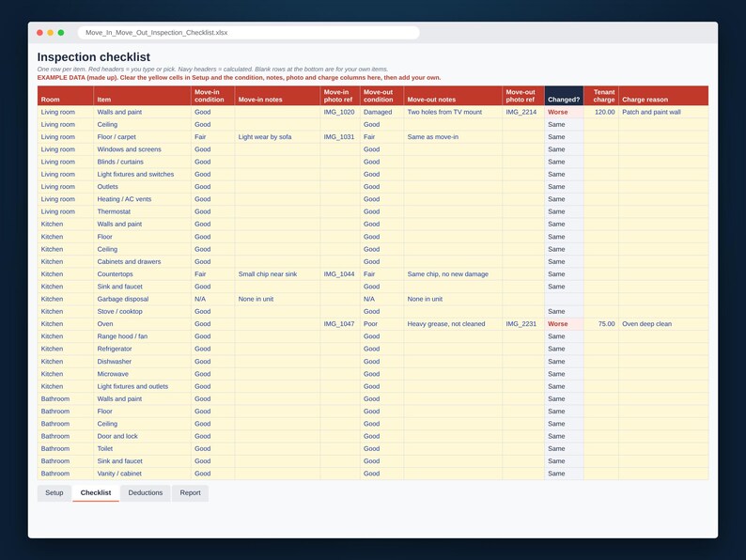This screenshot has height=560, width=746.
Task: Select the Poor move-out condition cell
Action: pos(382,323)
